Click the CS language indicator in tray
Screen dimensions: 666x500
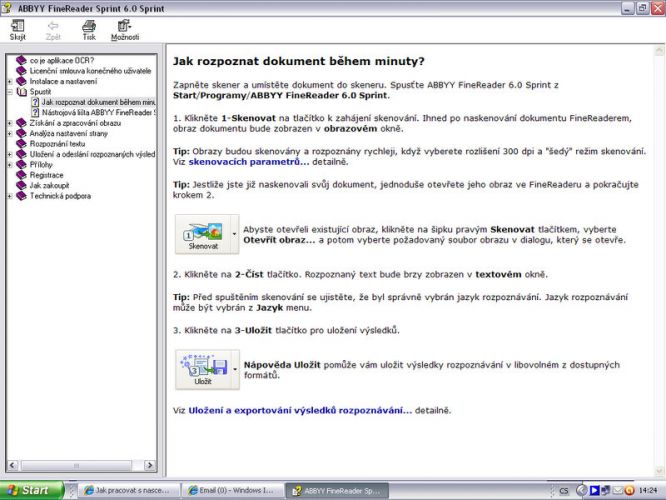(564, 491)
